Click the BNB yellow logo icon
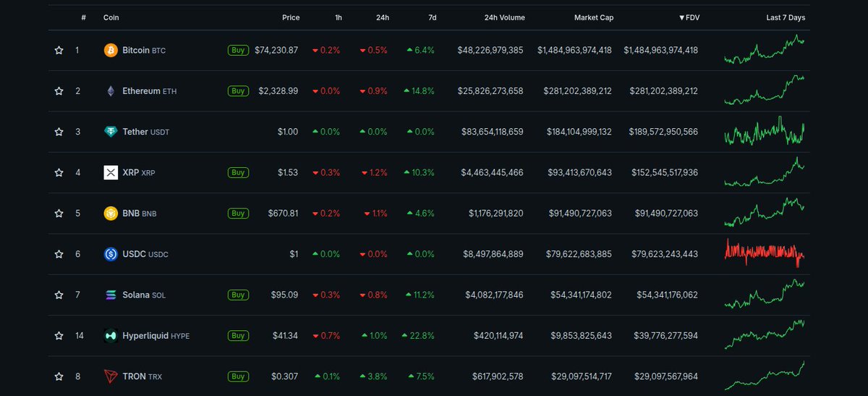 [111, 214]
